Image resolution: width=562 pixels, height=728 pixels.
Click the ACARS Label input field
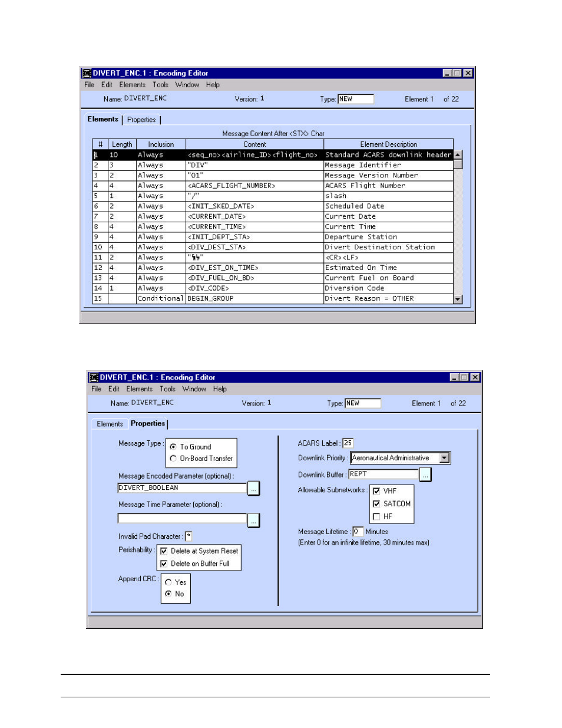[348, 443]
